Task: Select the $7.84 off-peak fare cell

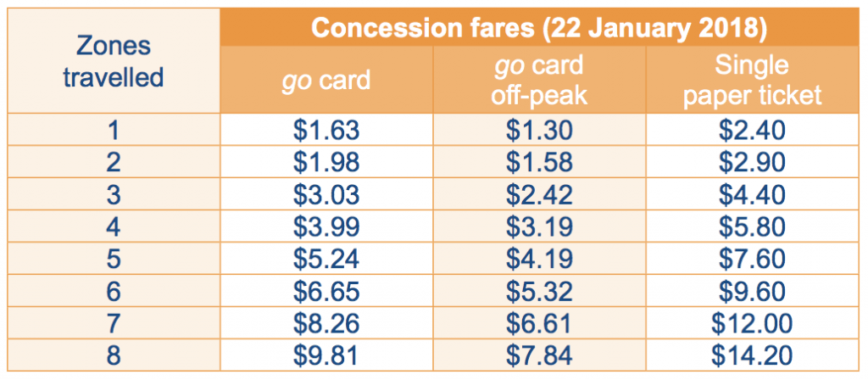Action: [538, 355]
